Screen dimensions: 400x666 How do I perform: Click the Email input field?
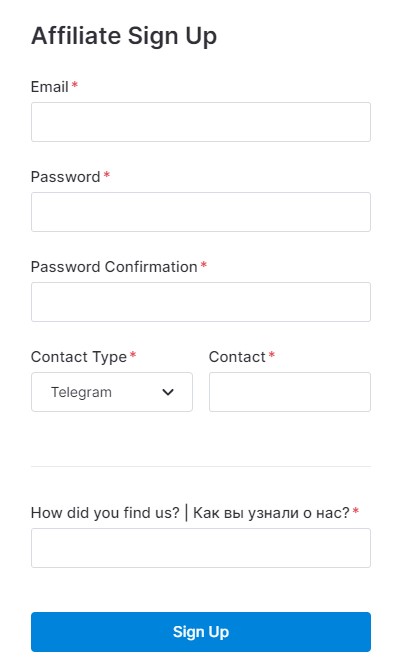pos(201,122)
